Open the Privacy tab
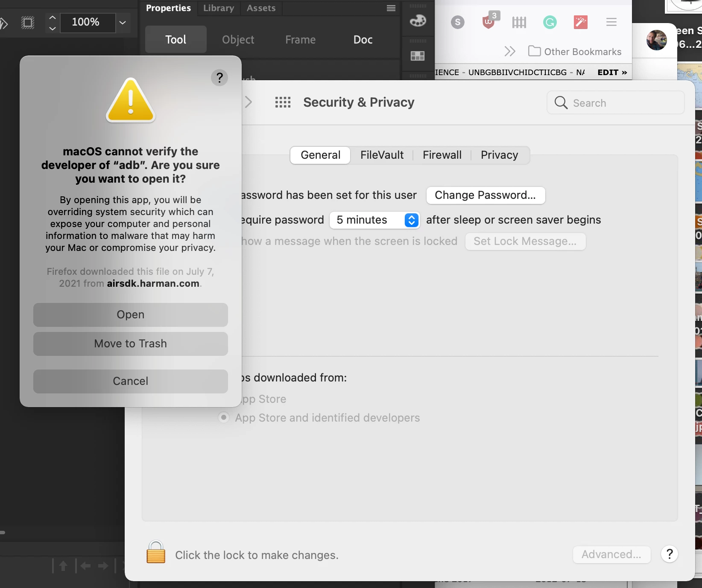The width and height of the screenshot is (702, 588). click(x=499, y=155)
